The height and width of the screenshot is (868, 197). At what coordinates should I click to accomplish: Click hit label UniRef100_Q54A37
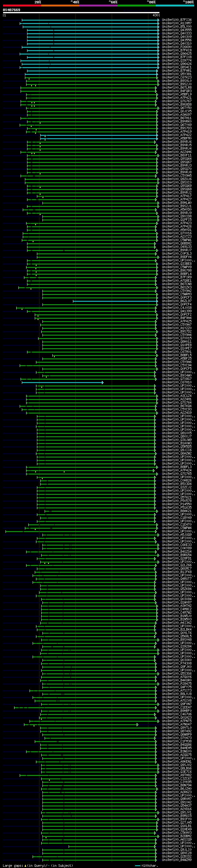pos(177,806)
